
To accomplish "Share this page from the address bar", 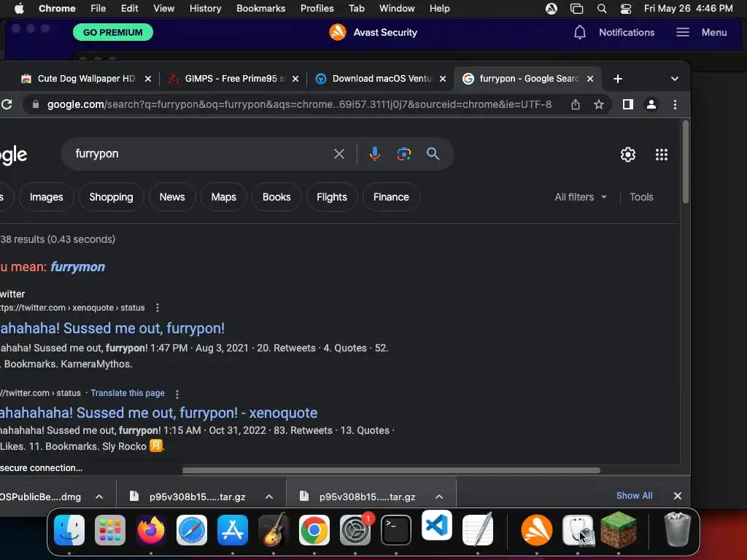I will [576, 104].
